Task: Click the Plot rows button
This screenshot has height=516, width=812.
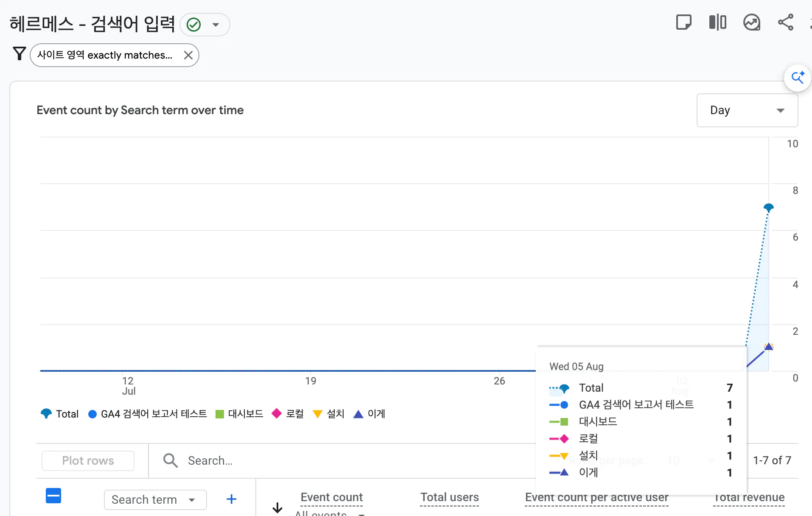Action: (x=88, y=460)
